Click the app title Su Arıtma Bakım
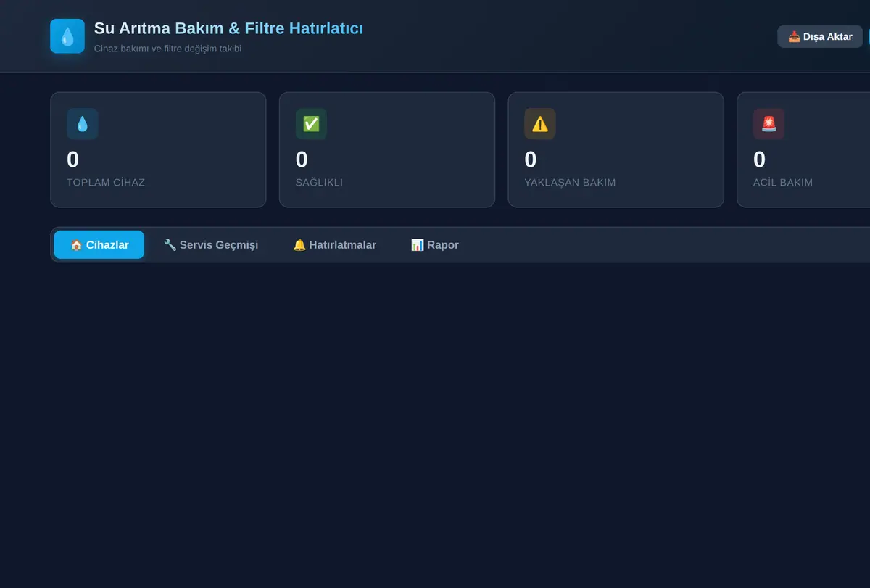The image size is (870, 588). coord(228,28)
